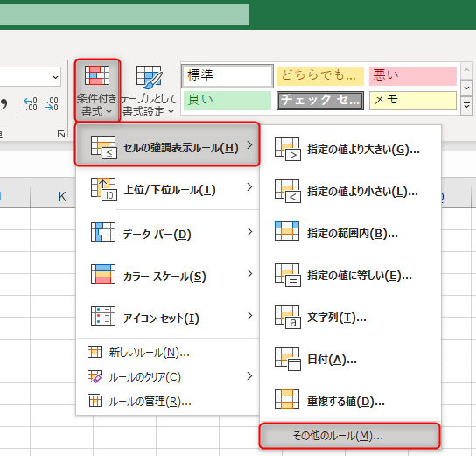This screenshot has width=476, height=456.
Task: Click その他のルール(M) more rules
Action: click(350, 436)
